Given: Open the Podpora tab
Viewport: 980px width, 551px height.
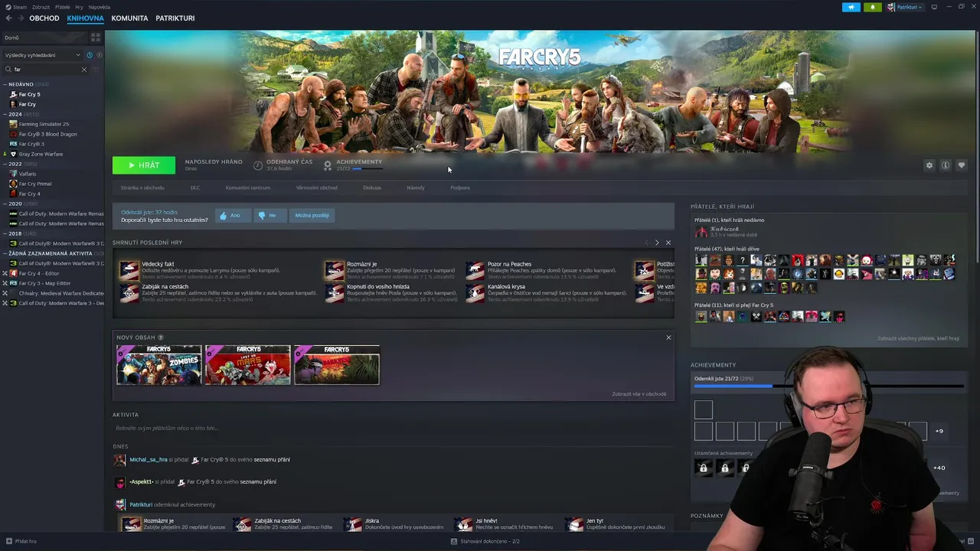Looking at the screenshot, I should coord(460,187).
